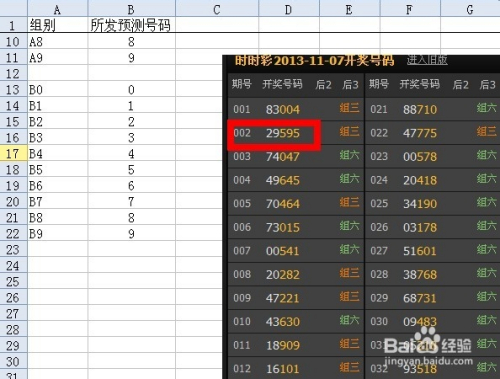Click cell containing 组别
Viewport: 500px width, 379px height.
click(x=58, y=25)
